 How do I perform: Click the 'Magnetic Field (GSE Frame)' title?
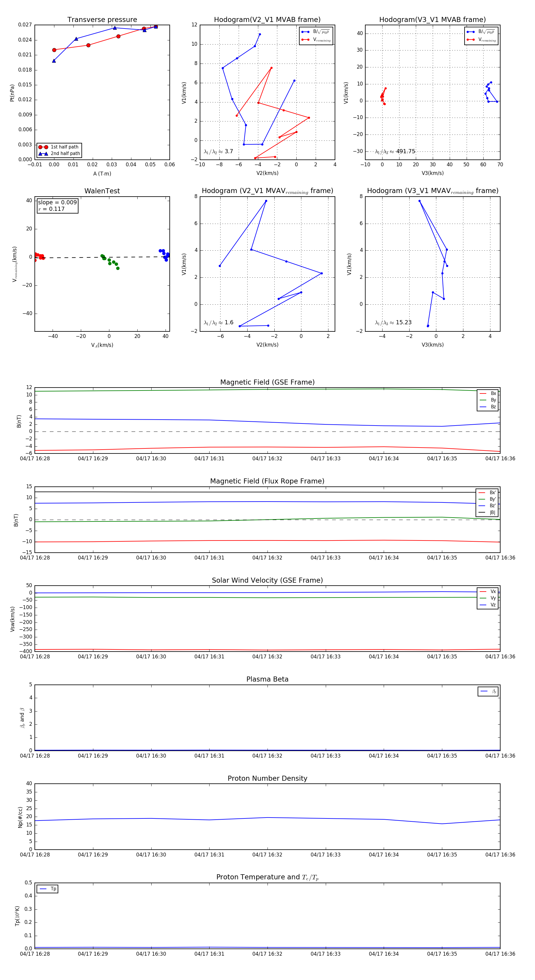[267, 382]
